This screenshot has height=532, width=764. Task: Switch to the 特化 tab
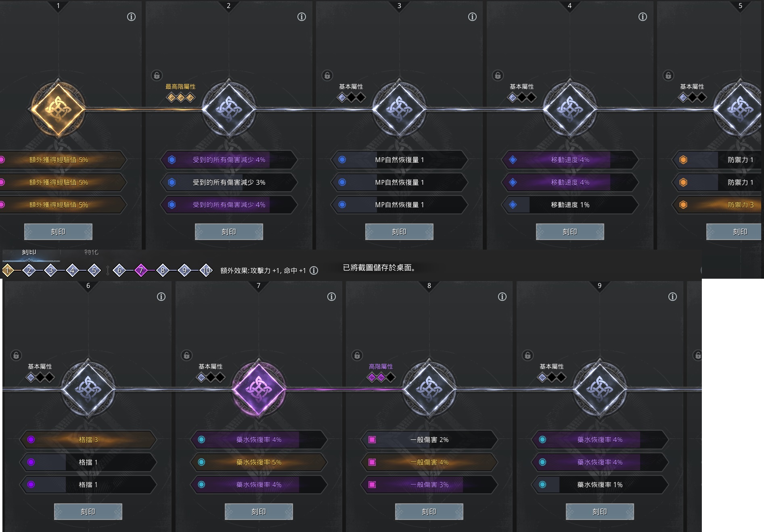point(91,253)
